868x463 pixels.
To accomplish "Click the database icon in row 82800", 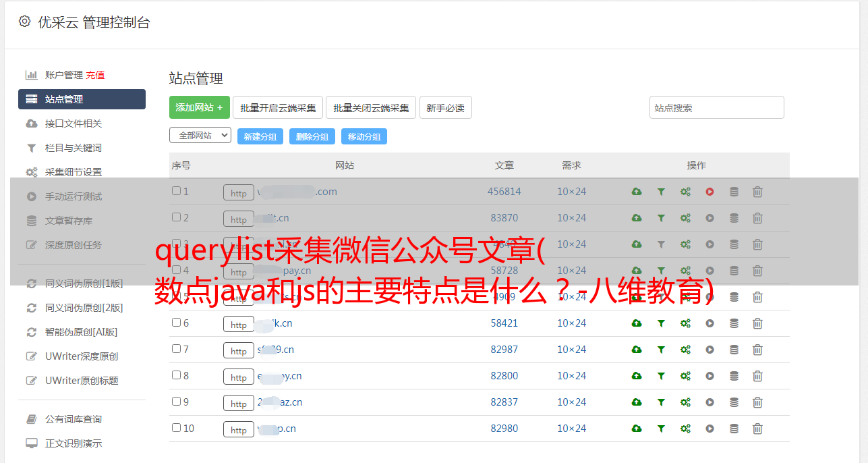I will click(x=734, y=376).
